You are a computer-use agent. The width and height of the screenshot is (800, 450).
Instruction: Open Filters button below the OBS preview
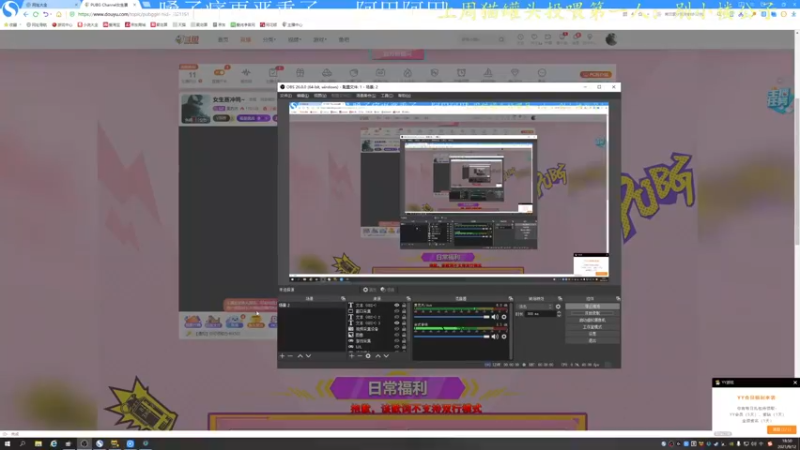coord(388,289)
